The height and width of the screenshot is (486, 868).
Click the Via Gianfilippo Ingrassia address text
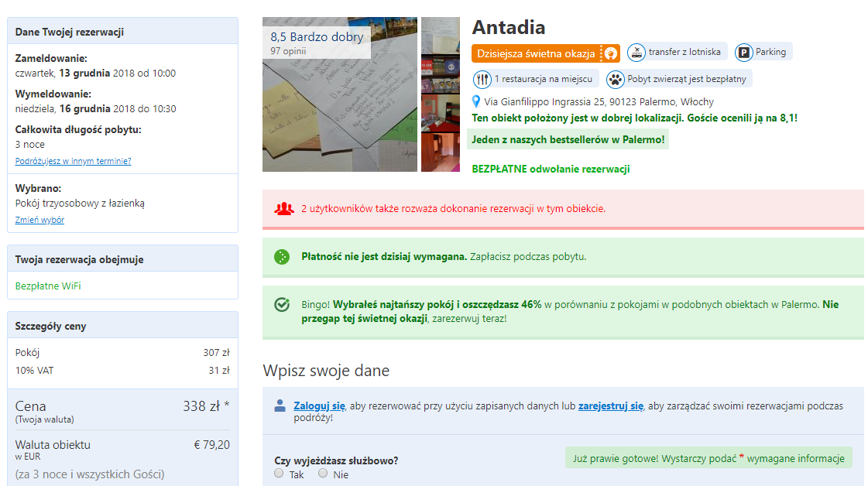tap(599, 102)
